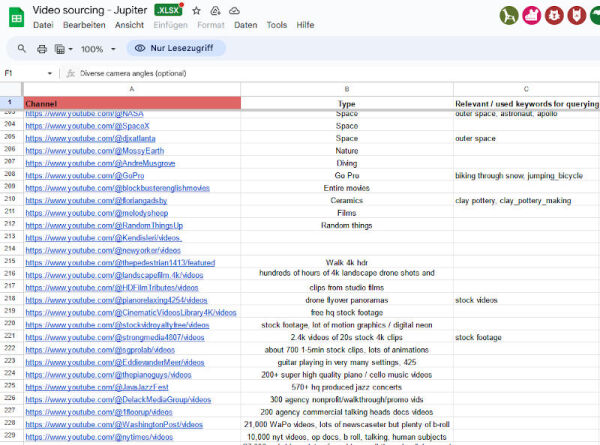Select the Type header cell
Screen dimensions: 600x445
347,103
